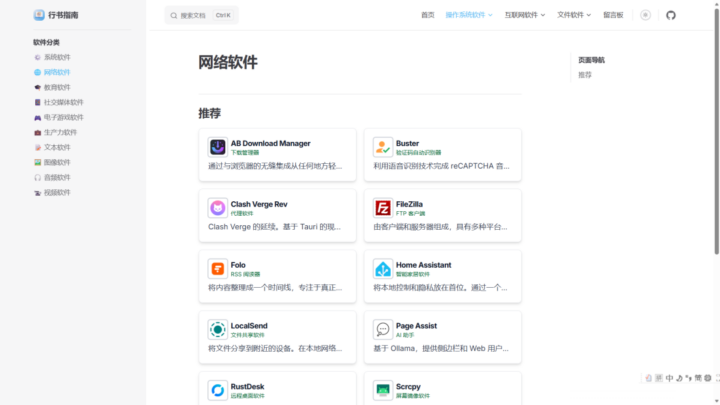The image size is (720, 405).
Task: Click the RustDesk app icon
Action: (218, 390)
